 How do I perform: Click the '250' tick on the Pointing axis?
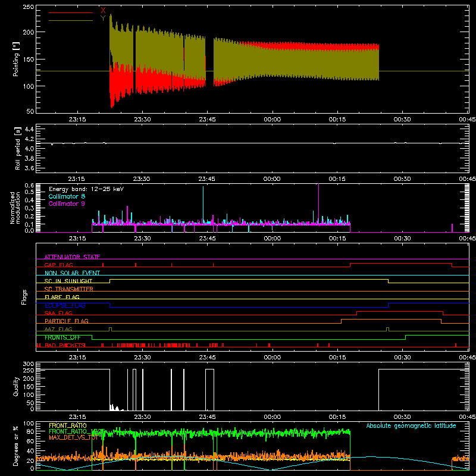[29, 7]
